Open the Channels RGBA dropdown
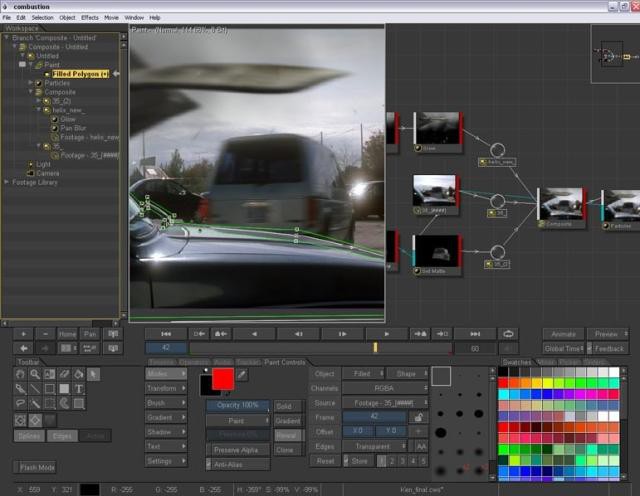The image size is (640, 496). coord(384,388)
